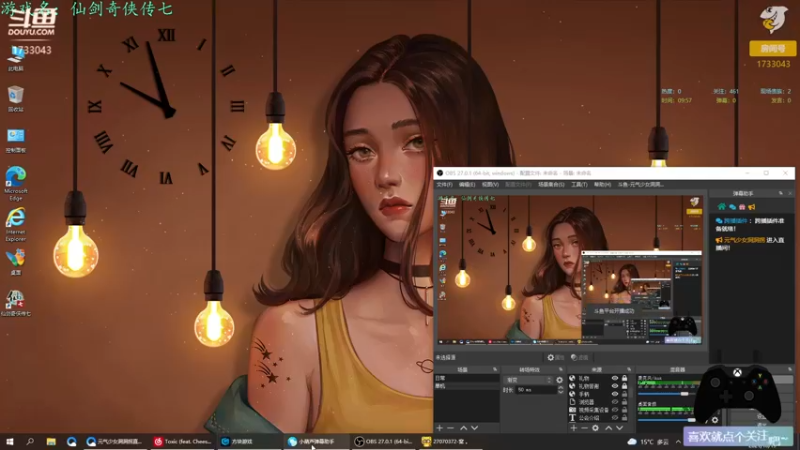Open the 文件(F) menu in OBS

444,184
